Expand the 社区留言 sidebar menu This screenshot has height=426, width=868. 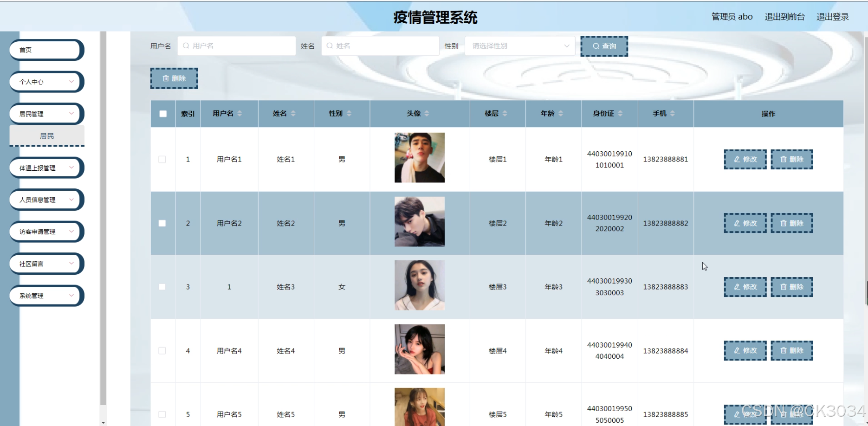coord(46,264)
